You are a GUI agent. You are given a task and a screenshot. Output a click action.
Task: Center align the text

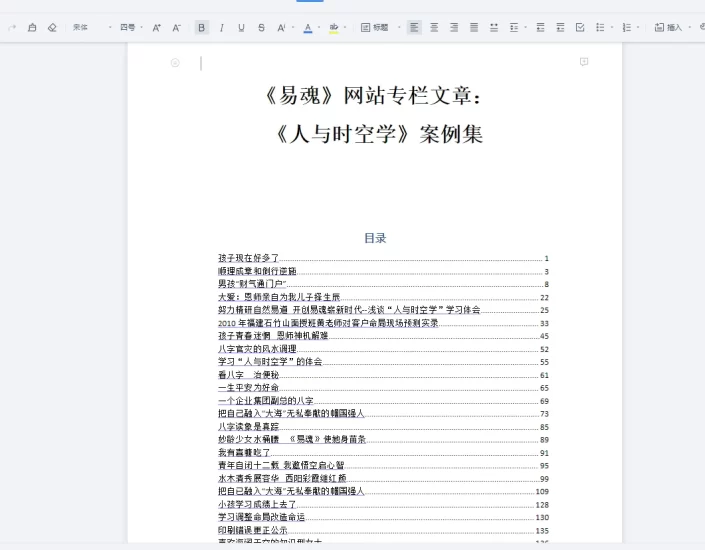[434, 28]
